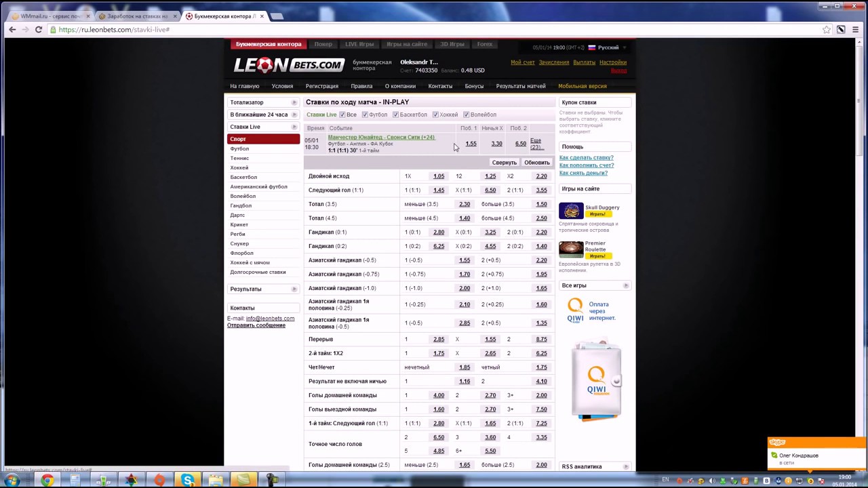Screen dimensions: 868x488
Task: Toggle the Волейбол filter checkbox
Action: [x=466, y=115]
